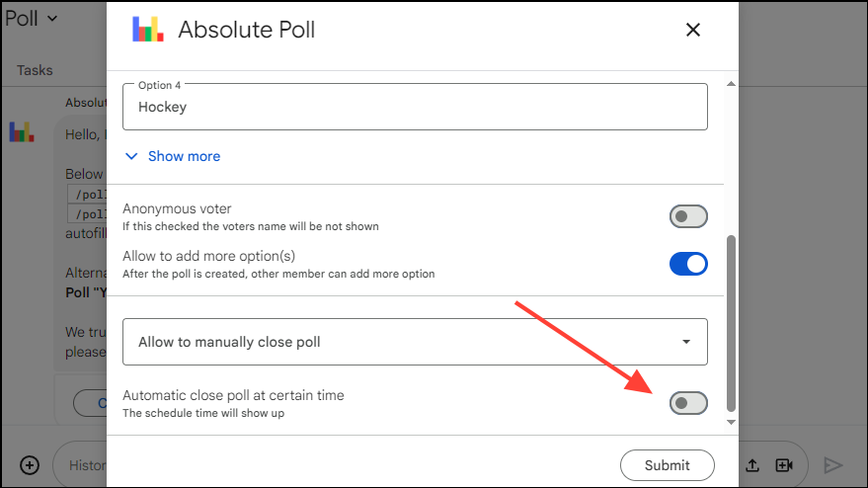Click the Option 4 Hockey text field
This screenshot has height=488, width=868.
click(x=415, y=107)
